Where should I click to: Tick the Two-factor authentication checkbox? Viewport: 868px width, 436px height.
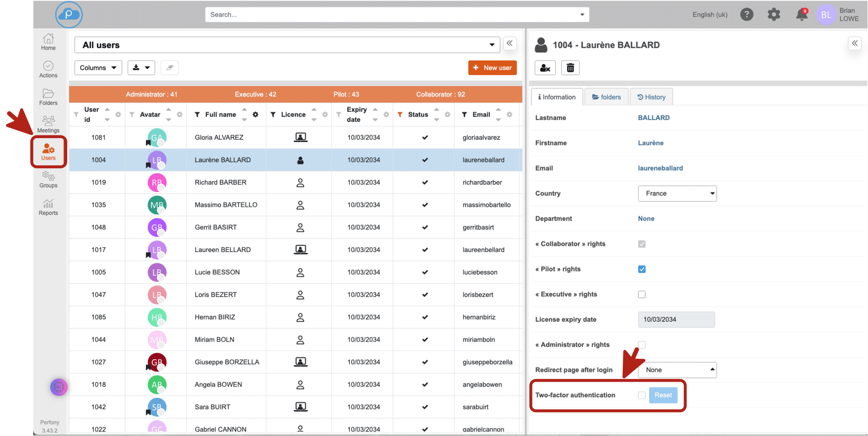(642, 395)
